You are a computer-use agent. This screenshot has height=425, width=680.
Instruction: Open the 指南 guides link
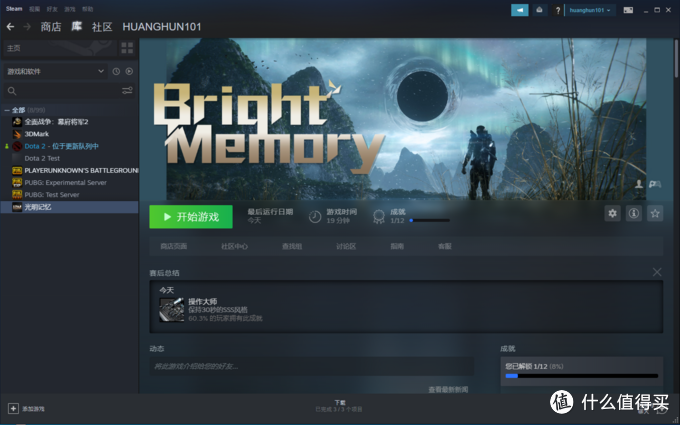pyautogui.click(x=397, y=246)
